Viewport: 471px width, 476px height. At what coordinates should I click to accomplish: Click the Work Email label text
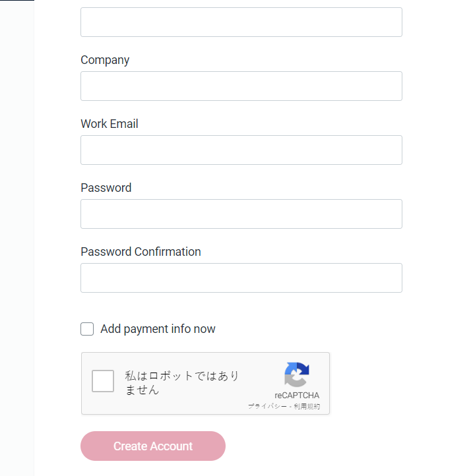pyautogui.click(x=110, y=124)
